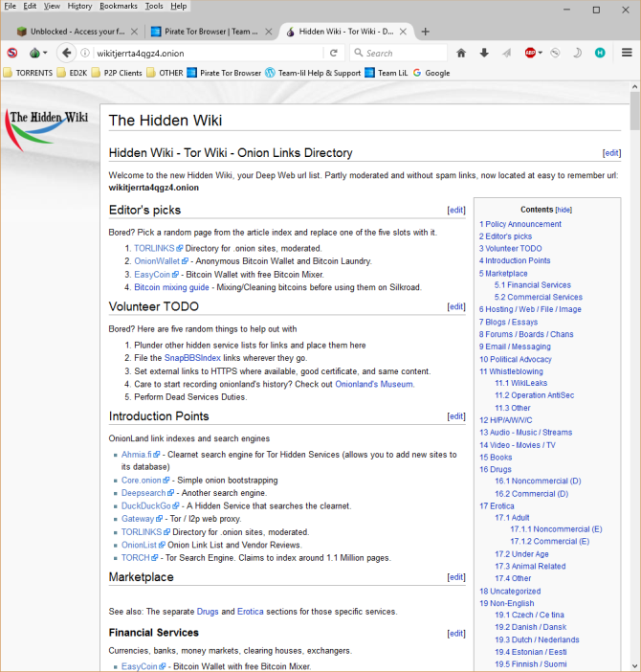Open a new tab with the plus button
The height and width of the screenshot is (672, 641).
[425, 32]
